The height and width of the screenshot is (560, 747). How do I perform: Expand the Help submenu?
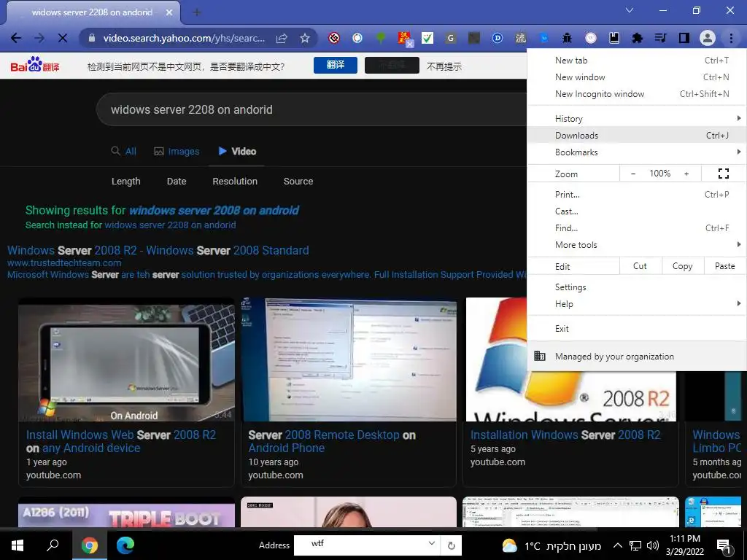tap(636, 304)
